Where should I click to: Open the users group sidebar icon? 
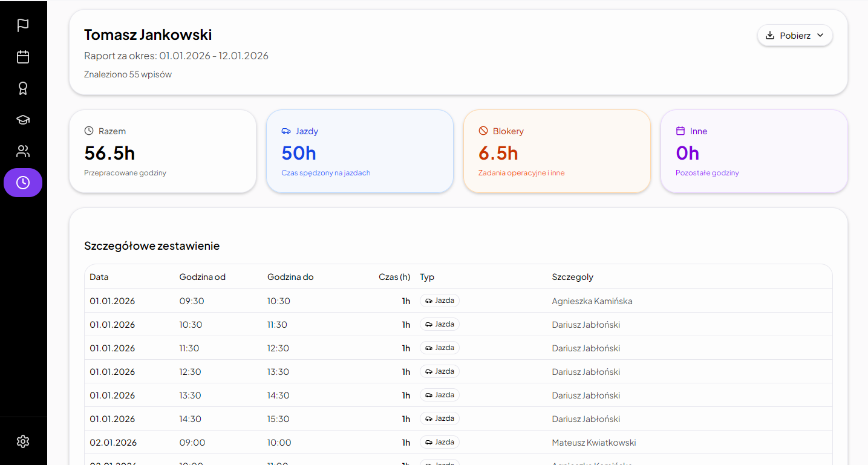(x=23, y=151)
